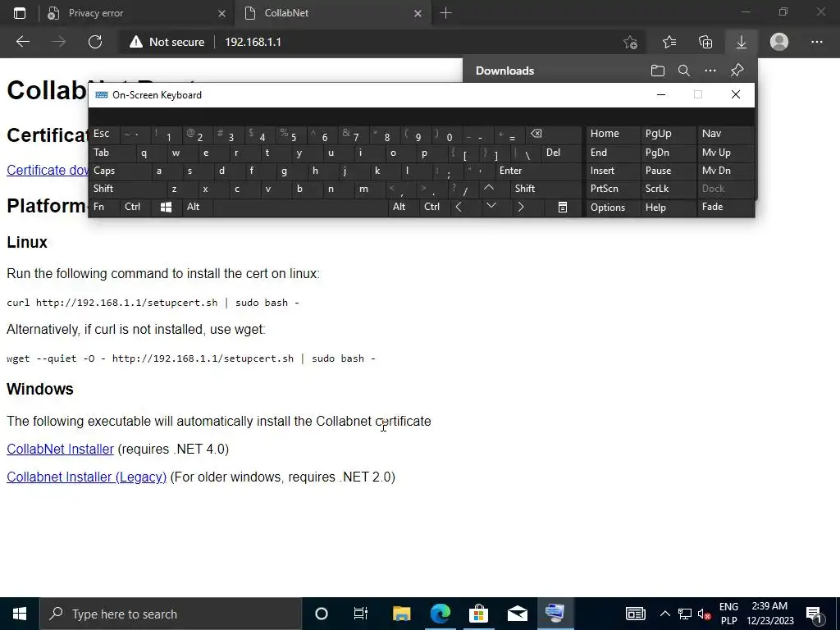Toggle Nav mode key on keyboard
This screenshot has height=630, width=840.
point(725,134)
